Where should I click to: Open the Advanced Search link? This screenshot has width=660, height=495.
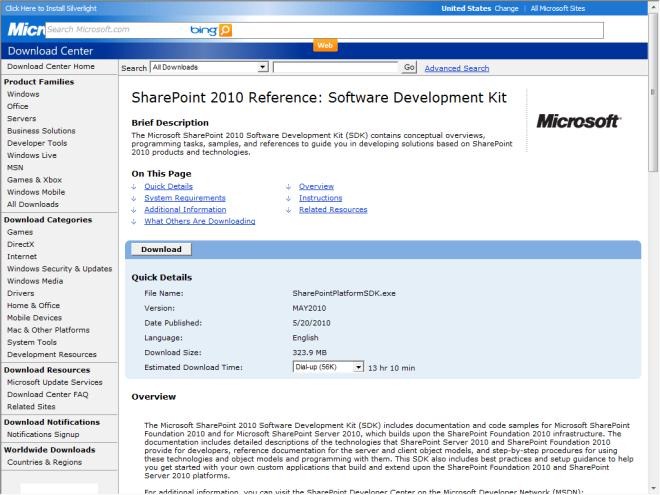point(457,68)
